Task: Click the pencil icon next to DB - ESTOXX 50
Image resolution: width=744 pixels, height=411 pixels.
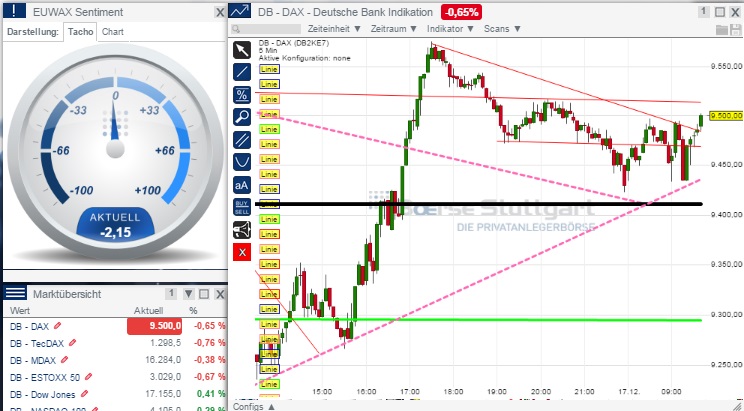Action: coord(88,377)
